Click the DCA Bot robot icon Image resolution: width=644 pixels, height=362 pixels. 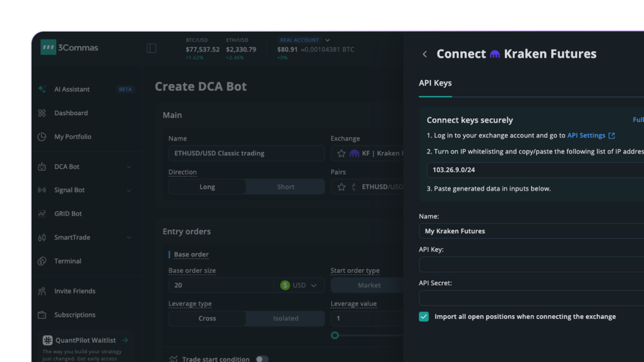pyautogui.click(x=42, y=167)
